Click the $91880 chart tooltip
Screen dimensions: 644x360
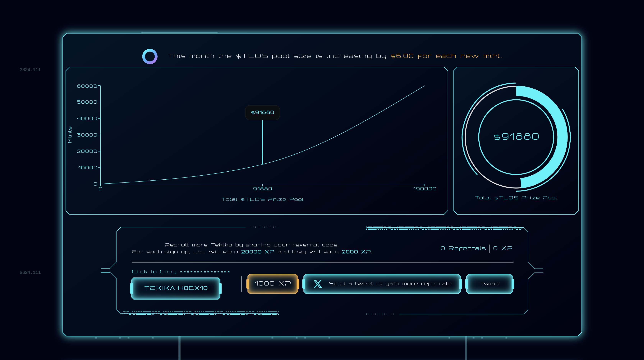(262, 112)
